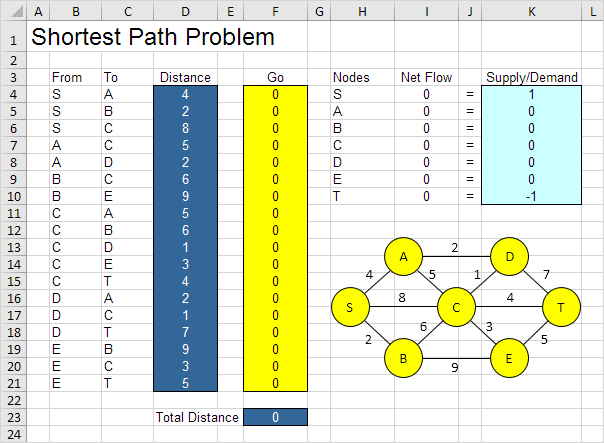Select the Distance cell in row 10

[x=185, y=196]
